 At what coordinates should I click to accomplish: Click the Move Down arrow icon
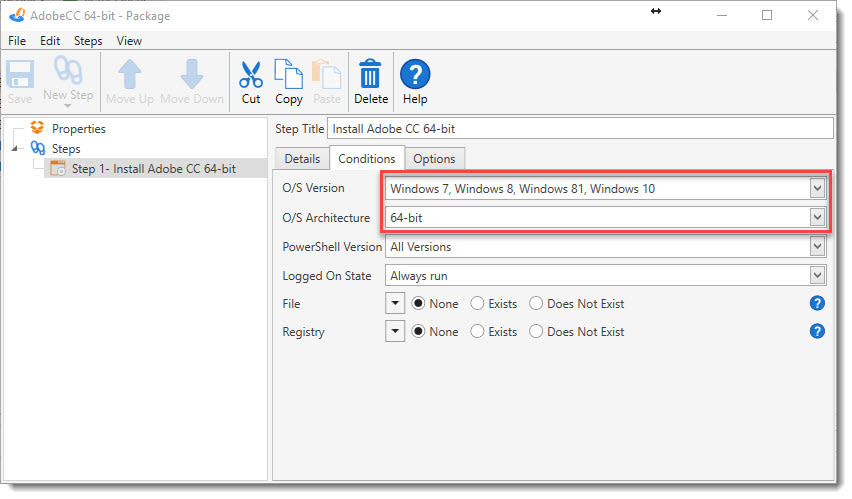point(192,74)
